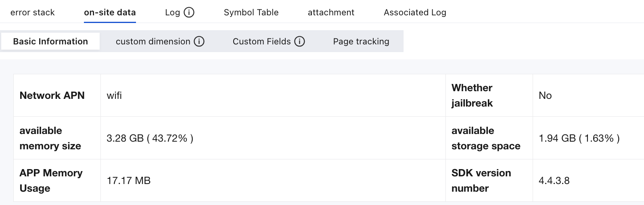
Task: Open the Symbol Table tab
Action: (251, 13)
